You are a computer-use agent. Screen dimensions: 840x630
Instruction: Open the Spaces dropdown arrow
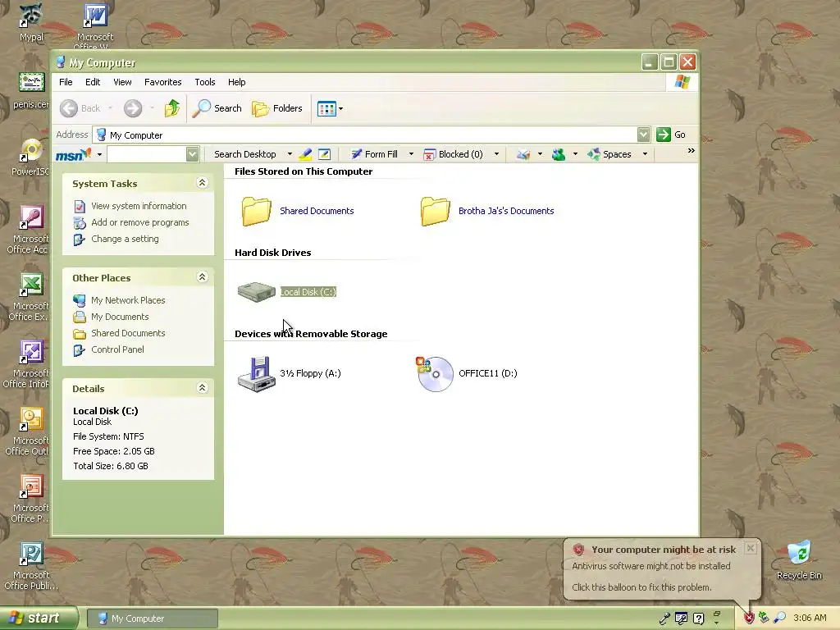click(x=645, y=154)
